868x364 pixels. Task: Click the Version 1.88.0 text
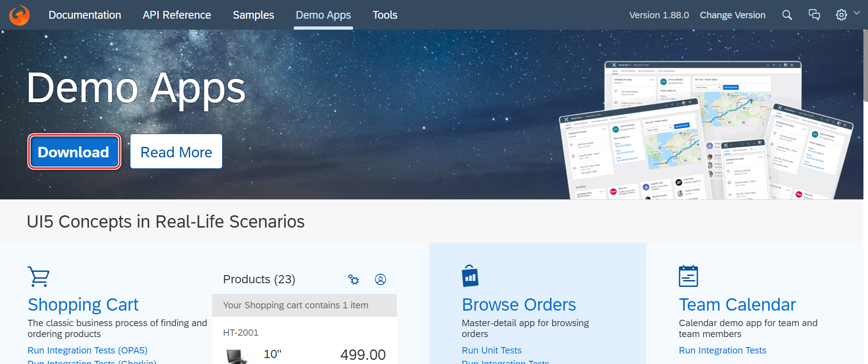point(659,15)
